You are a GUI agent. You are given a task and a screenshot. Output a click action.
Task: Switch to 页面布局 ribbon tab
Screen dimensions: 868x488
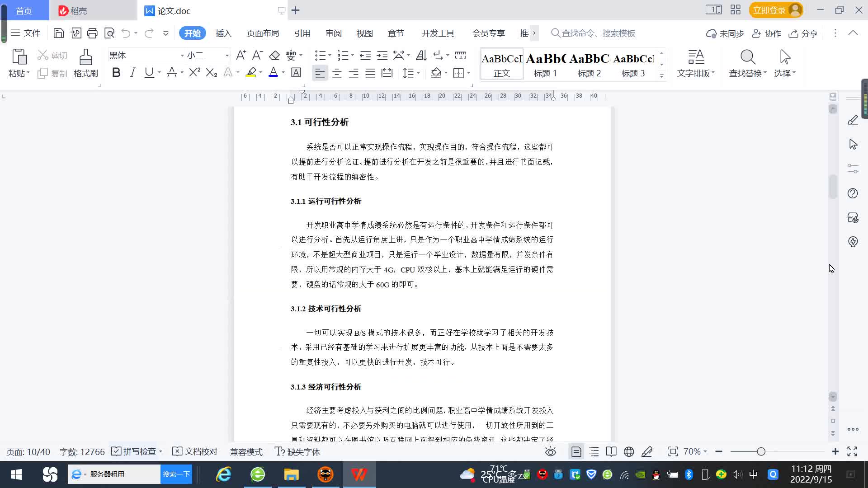(x=263, y=33)
